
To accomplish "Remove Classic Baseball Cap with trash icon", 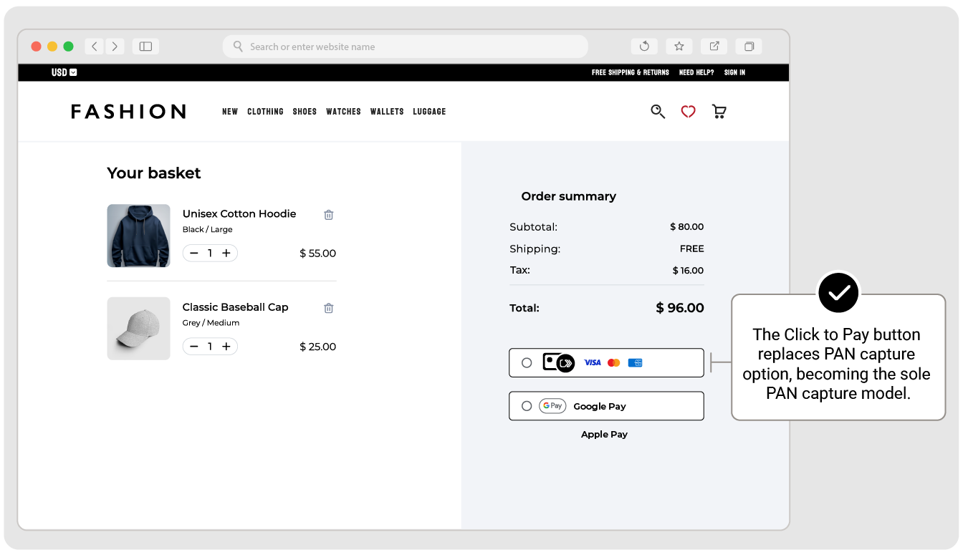I will click(x=329, y=308).
